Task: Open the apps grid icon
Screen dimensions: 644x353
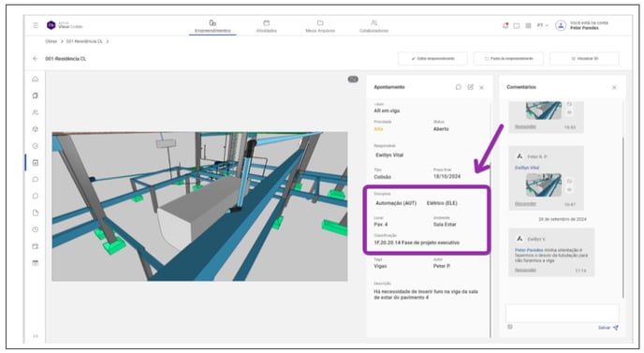Action: 528,25
